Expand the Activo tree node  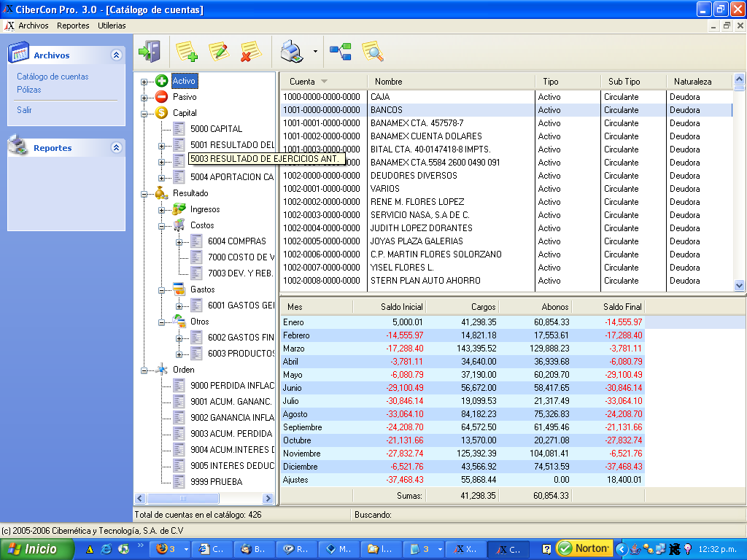144,82
